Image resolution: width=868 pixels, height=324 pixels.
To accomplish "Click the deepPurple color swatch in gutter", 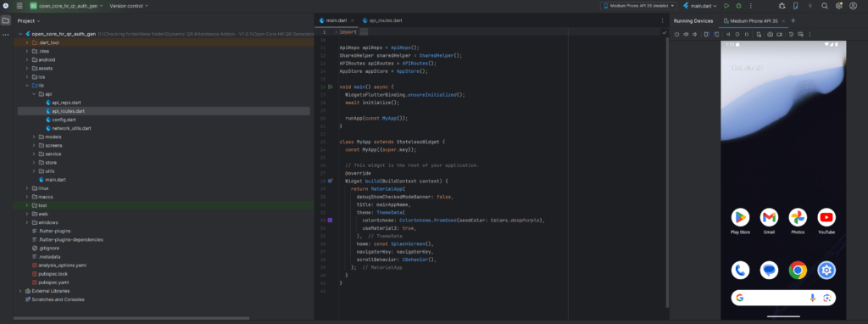I will (330, 221).
